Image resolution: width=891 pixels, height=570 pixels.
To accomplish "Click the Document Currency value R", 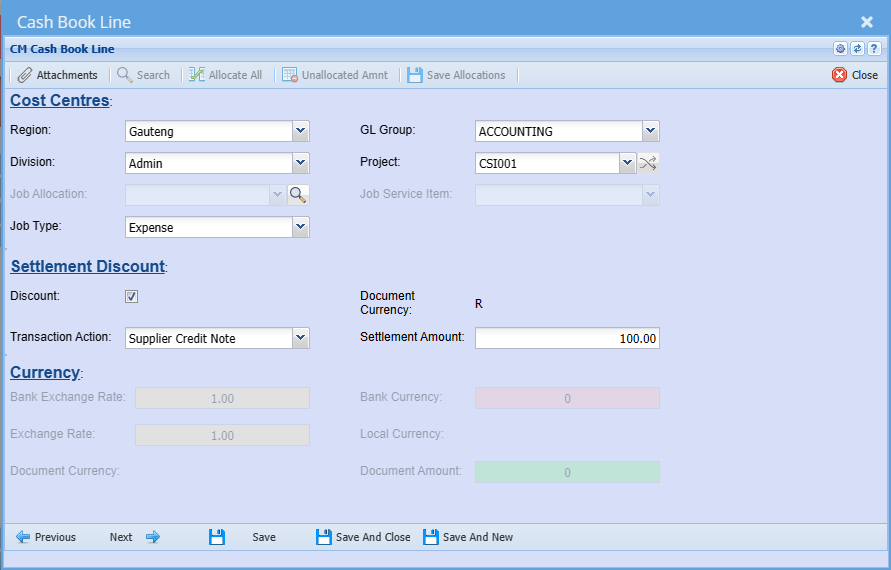I will [x=478, y=304].
